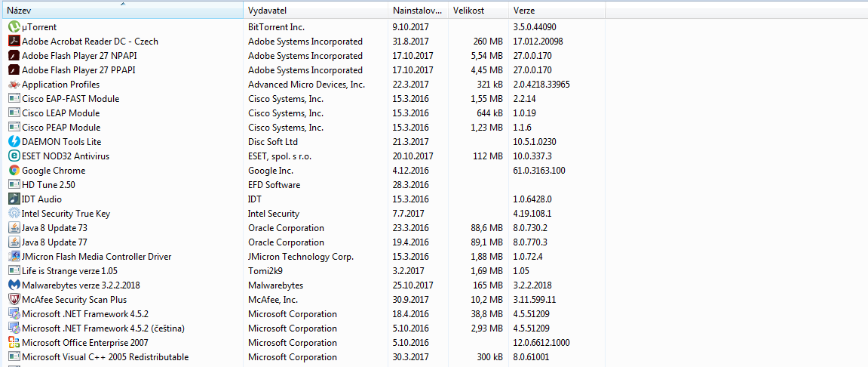The width and height of the screenshot is (868, 367).
Task: Click the µTorrent program icon
Action: click(x=14, y=27)
